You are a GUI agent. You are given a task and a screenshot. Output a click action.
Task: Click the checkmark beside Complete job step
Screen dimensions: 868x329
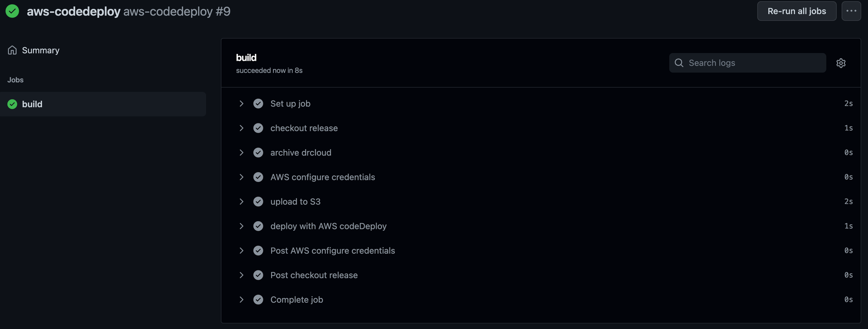(258, 299)
